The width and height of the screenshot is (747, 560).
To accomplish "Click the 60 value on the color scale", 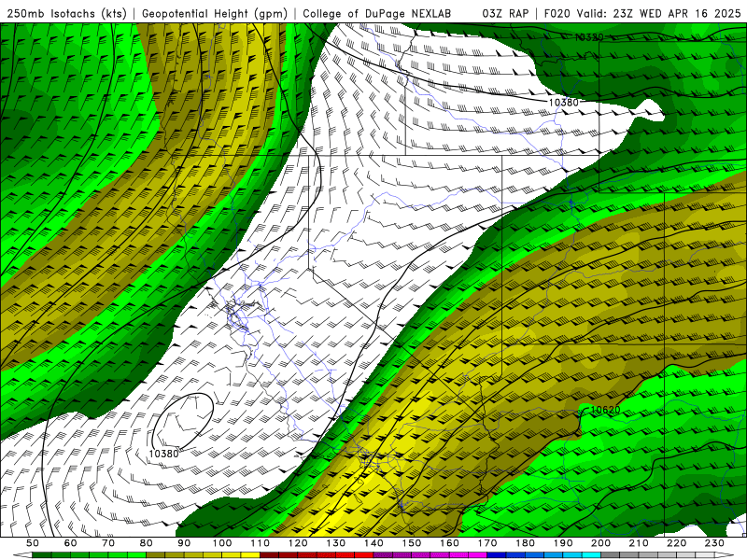I will click(70, 543).
